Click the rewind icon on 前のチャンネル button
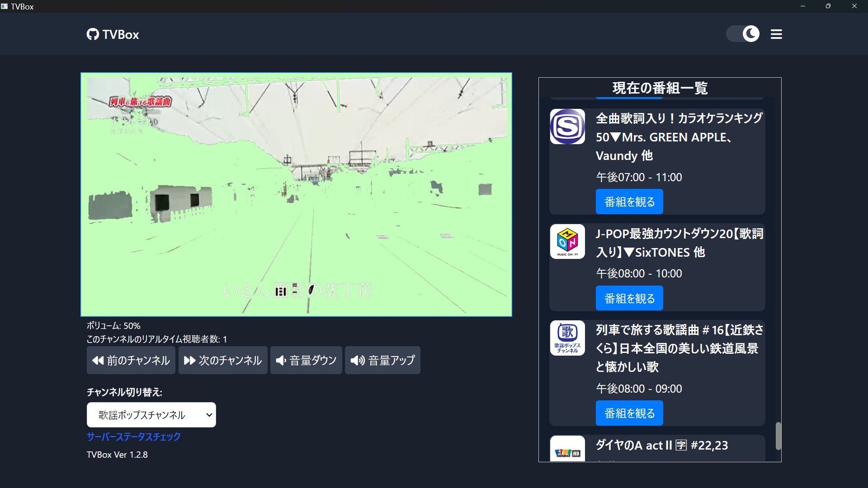Image resolution: width=868 pixels, height=488 pixels. pyautogui.click(x=97, y=360)
